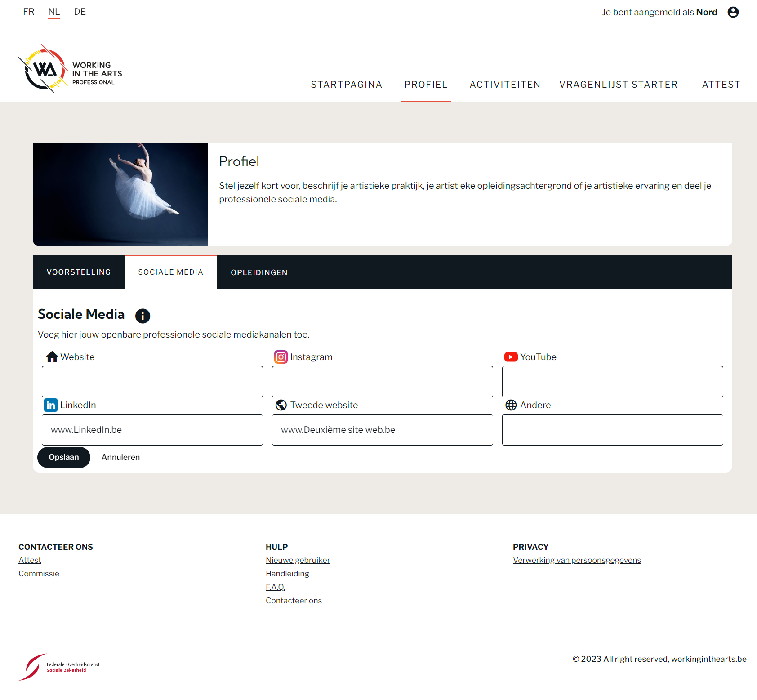
Task: Open the Contacteer ons link under Hulp
Action: click(x=294, y=601)
